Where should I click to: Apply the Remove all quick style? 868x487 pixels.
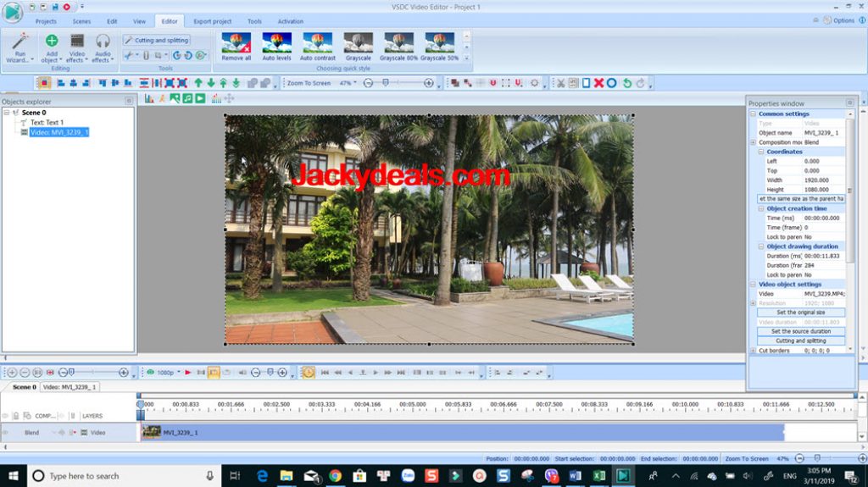(236, 47)
